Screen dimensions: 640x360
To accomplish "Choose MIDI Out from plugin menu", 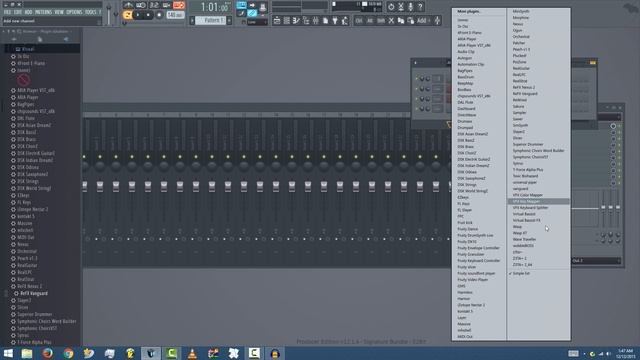I will coord(465,337).
